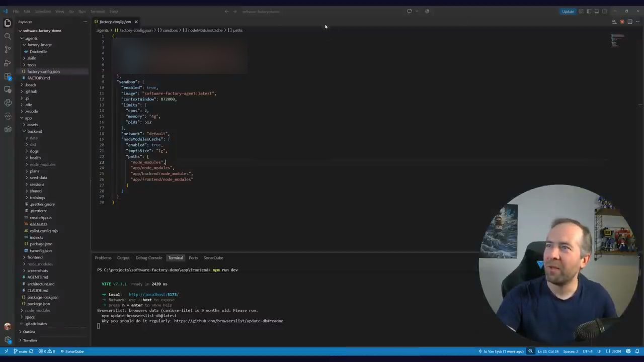644x362 pixels.
Task: Click SonarQube in the status bar
Action: click(72, 351)
